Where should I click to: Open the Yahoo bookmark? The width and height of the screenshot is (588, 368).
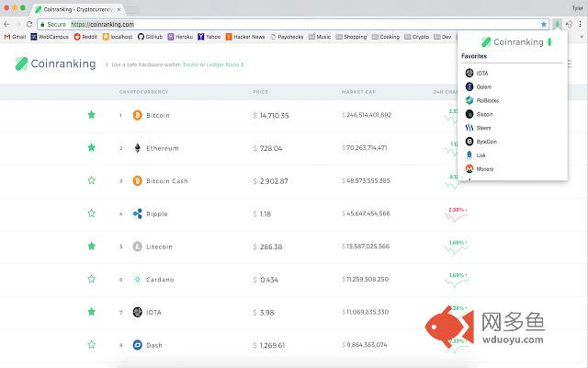209,37
